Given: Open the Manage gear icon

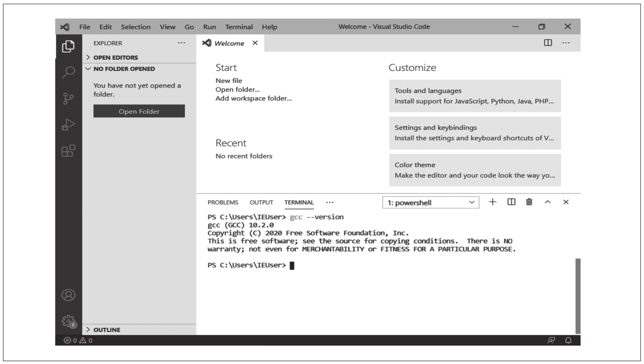Looking at the screenshot, I should (x=69, y=321).
